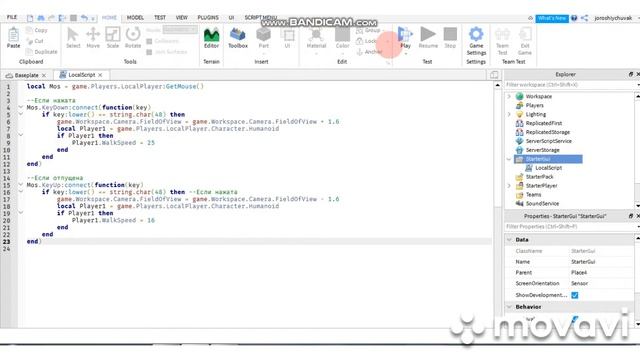
Task: Toggle the Collisions checkbox
Action: point(149,41)
